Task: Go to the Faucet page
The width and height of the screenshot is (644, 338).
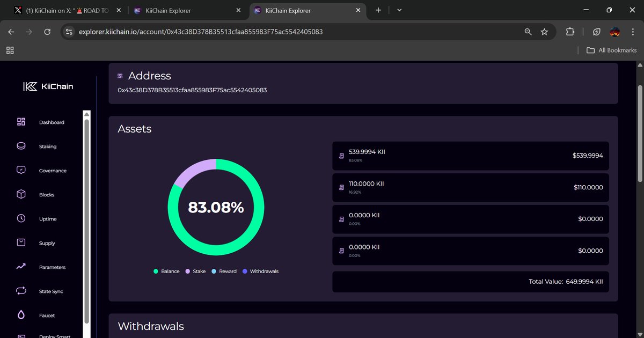Action: [x=47, y=315]
